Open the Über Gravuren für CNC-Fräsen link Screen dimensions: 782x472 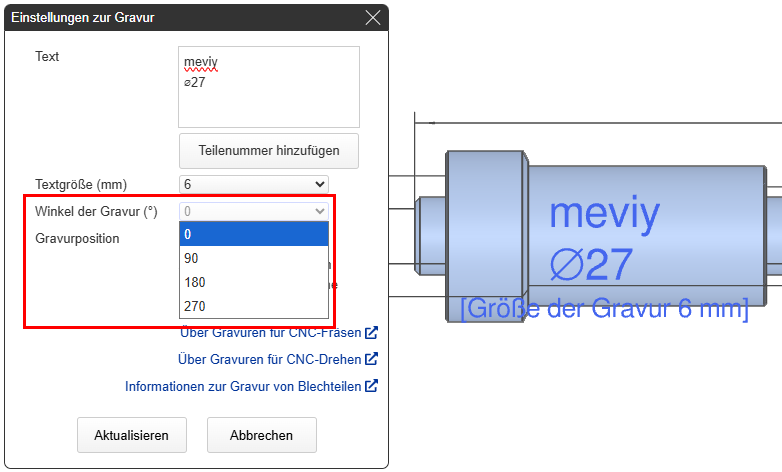click(270, 333)
